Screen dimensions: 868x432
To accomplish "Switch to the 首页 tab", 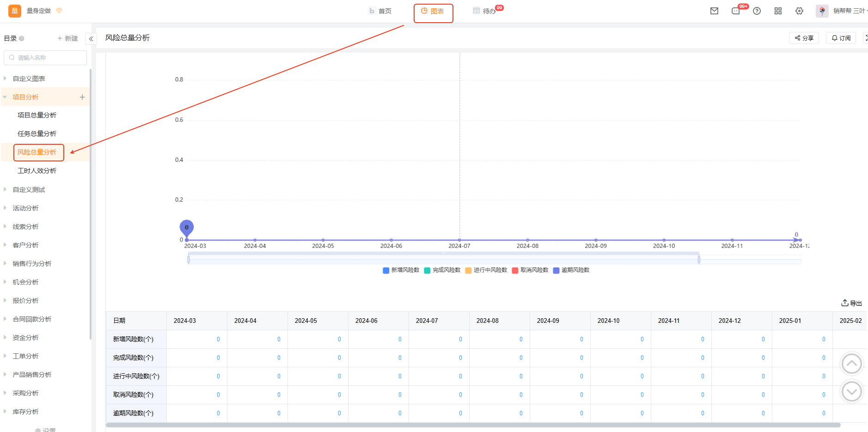I will (380, 11).
